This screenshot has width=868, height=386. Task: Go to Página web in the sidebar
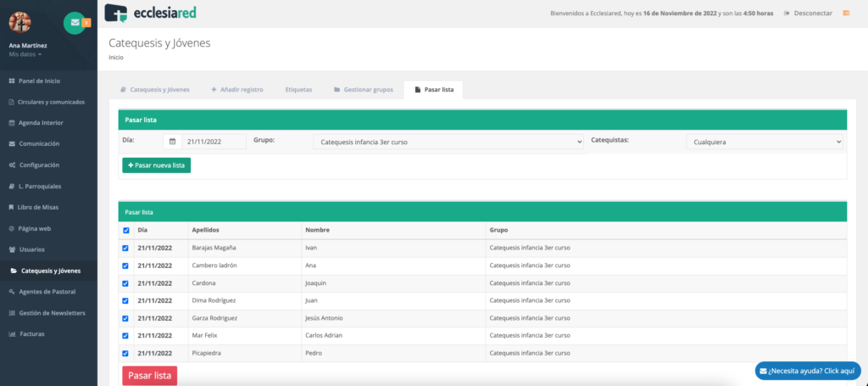[x=35, y=228]
